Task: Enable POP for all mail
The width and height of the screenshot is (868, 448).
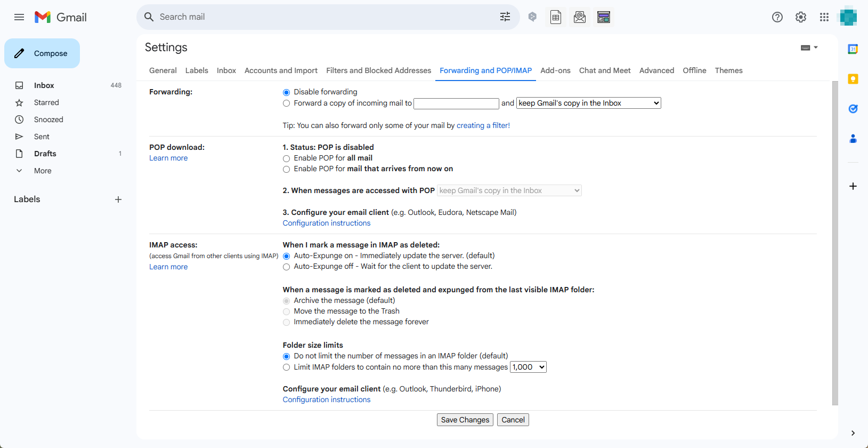Action: pyautogui.click(x=286, y=158)
